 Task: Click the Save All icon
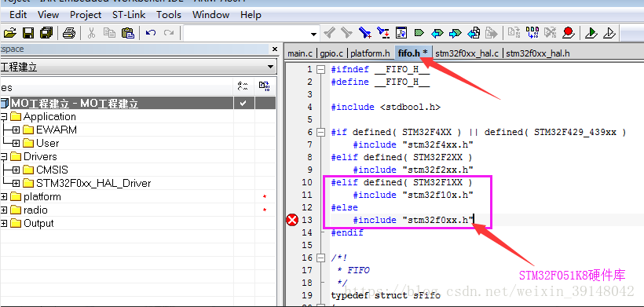pos(46,32)
